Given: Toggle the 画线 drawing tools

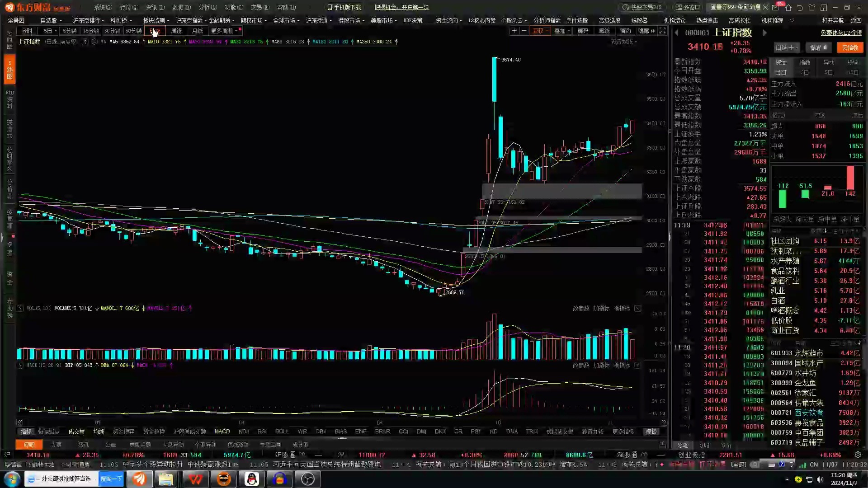Looking at the screenshot, I should coord(604,31).
